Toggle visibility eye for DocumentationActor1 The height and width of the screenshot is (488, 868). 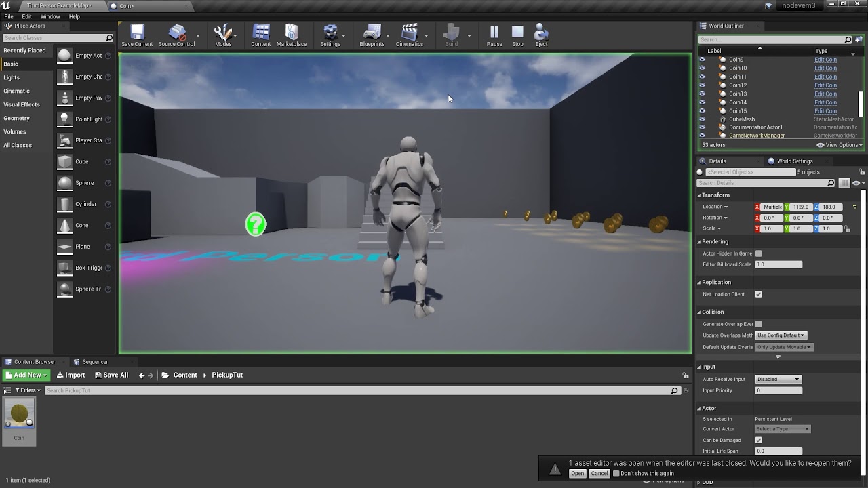(702, 127)
